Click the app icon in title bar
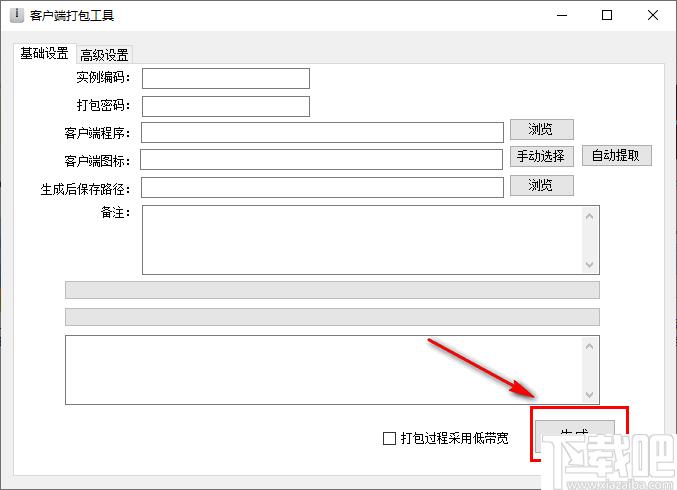 pos(15,16)
